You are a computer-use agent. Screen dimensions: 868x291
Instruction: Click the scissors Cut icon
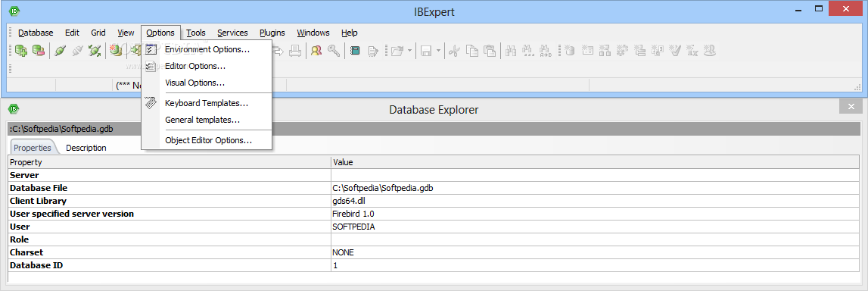tap(454, 51)
